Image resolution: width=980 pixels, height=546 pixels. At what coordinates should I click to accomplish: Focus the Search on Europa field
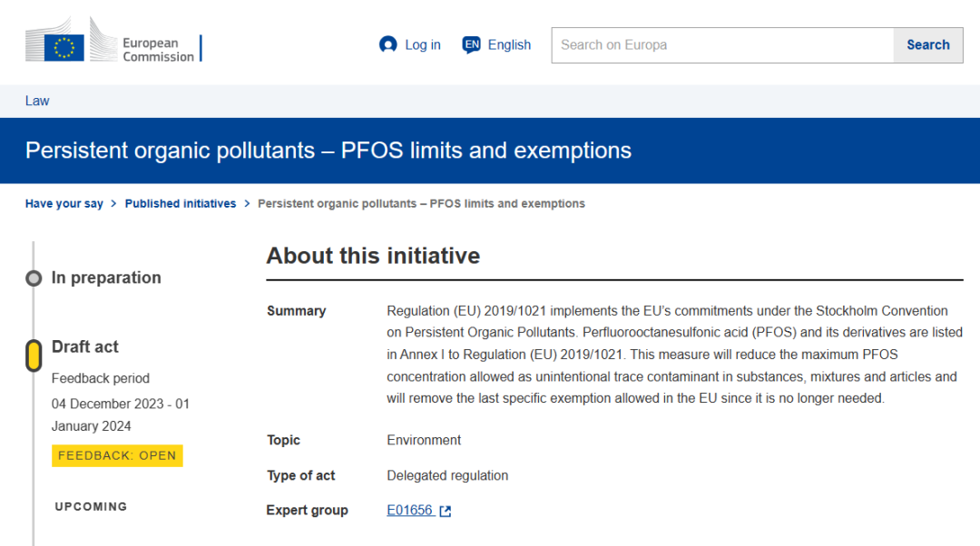(x=722, y=44)
